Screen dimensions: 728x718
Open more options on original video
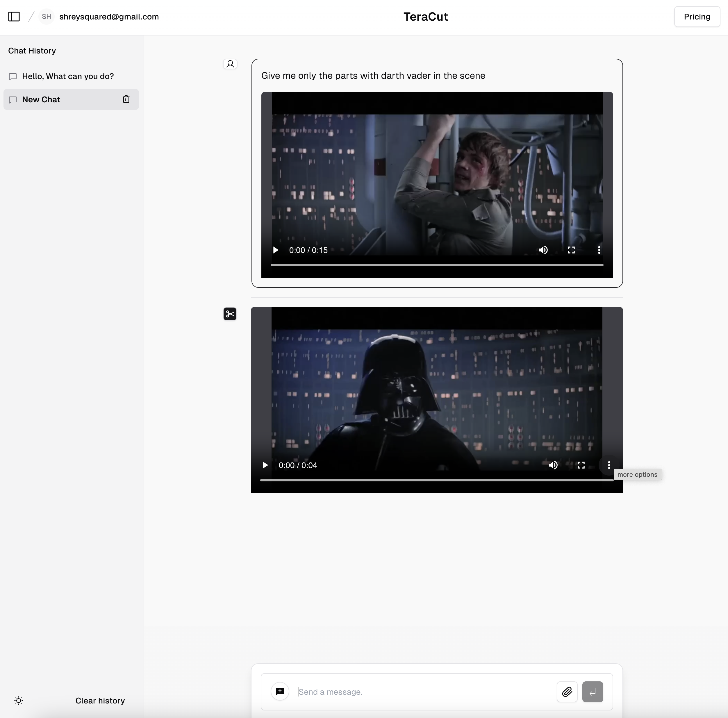coord(599,250)
